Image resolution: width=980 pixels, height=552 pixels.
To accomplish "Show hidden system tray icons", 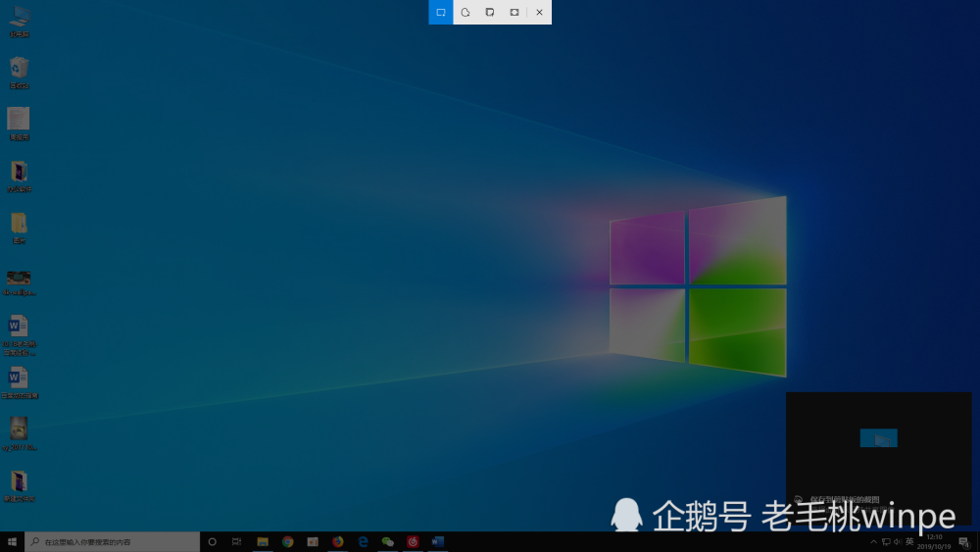I will pyautogui.click(x=874, y=542).
